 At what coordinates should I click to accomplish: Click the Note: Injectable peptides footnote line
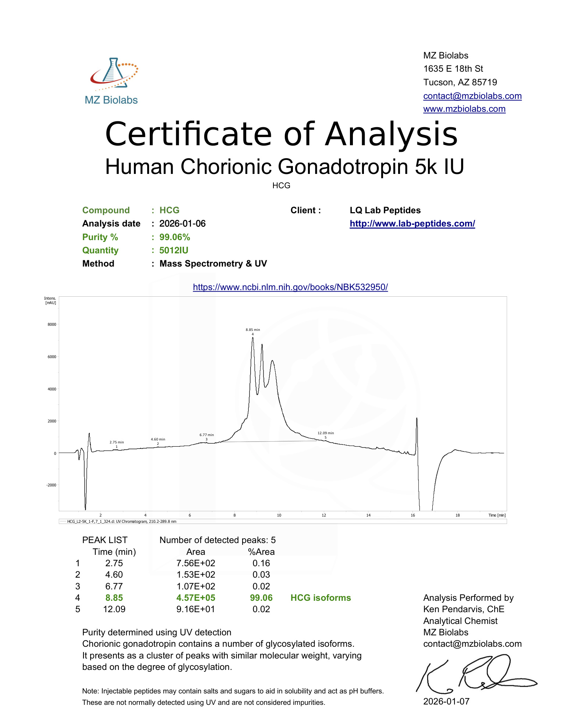click(233, 691)
